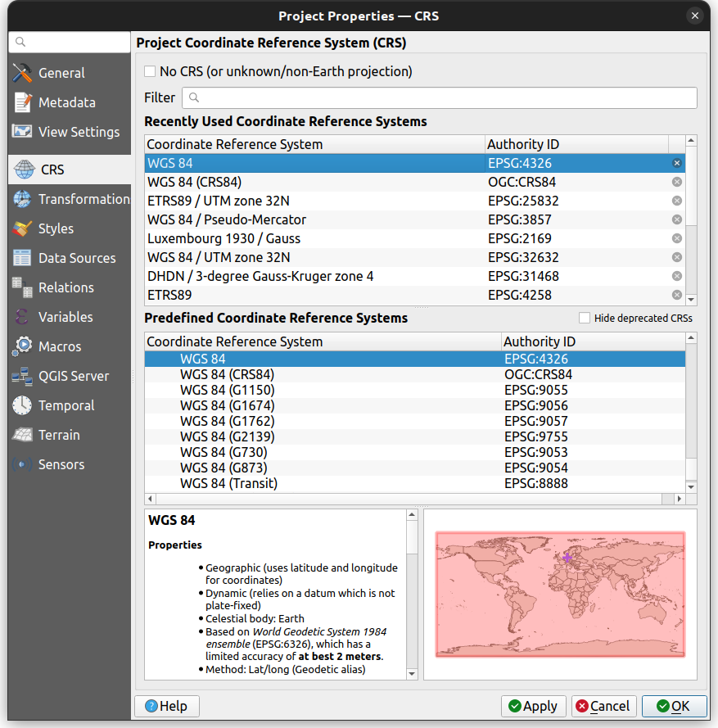Open the Terrain page

pos(69,435)
